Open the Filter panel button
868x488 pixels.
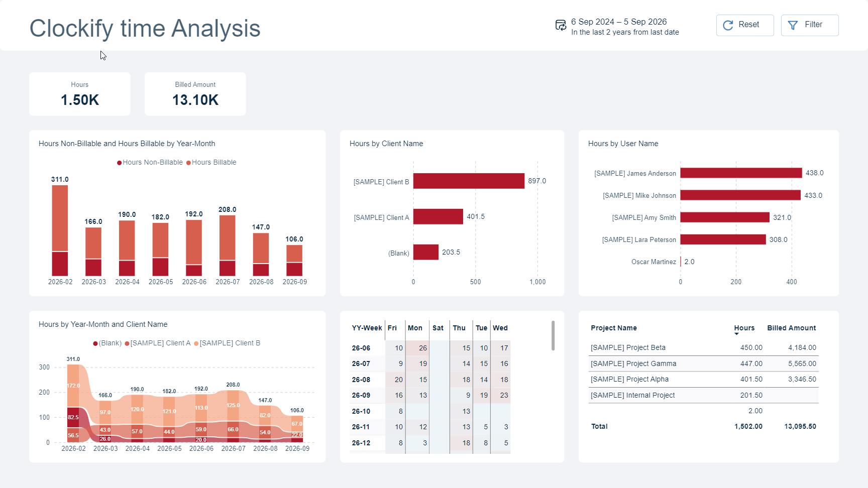pos(810,25)
